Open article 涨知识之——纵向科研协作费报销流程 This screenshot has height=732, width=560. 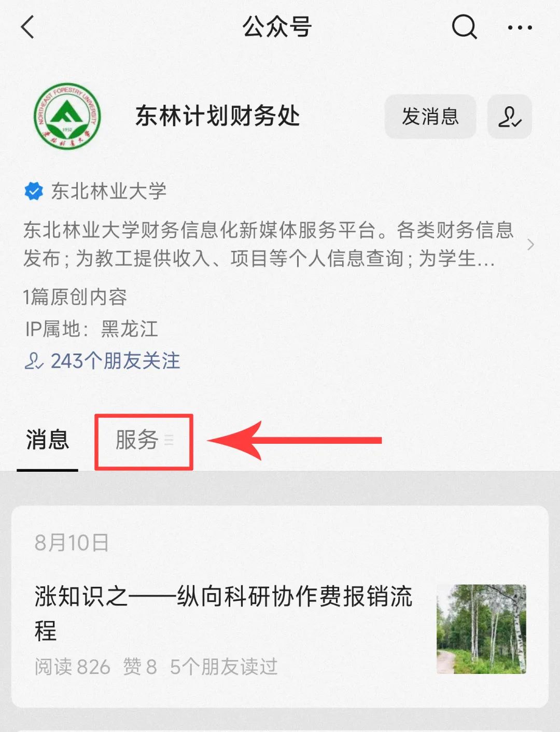[x=223, y=613]
